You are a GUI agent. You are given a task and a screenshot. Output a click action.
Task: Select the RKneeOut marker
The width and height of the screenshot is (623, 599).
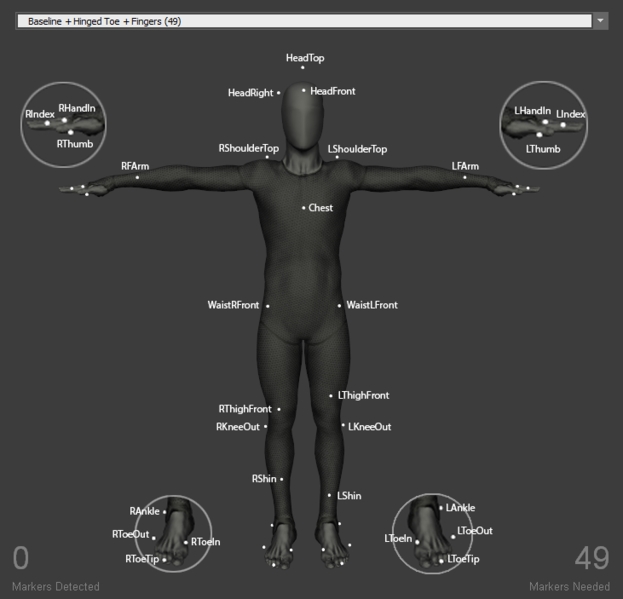coord(266,427)
